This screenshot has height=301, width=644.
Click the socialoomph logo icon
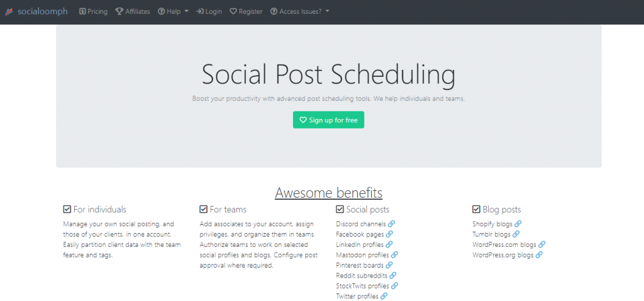[x=9, y=11]
